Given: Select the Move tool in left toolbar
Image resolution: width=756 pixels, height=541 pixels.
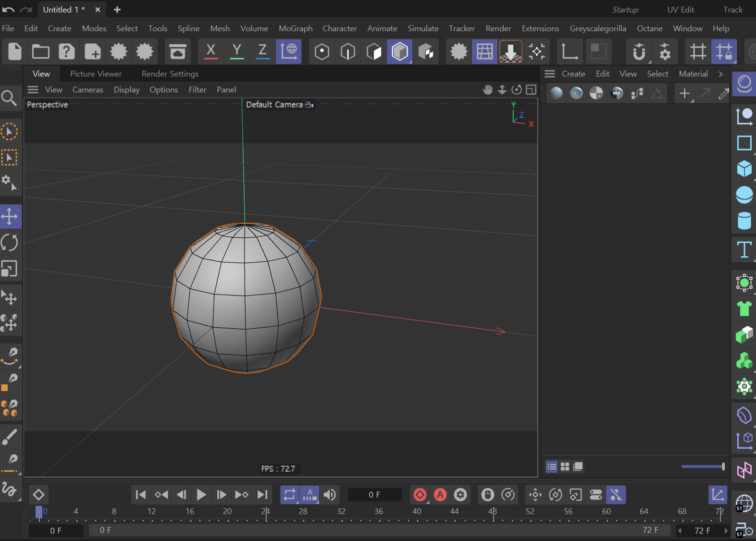Looking at the screenshot, I should point(10,217).
